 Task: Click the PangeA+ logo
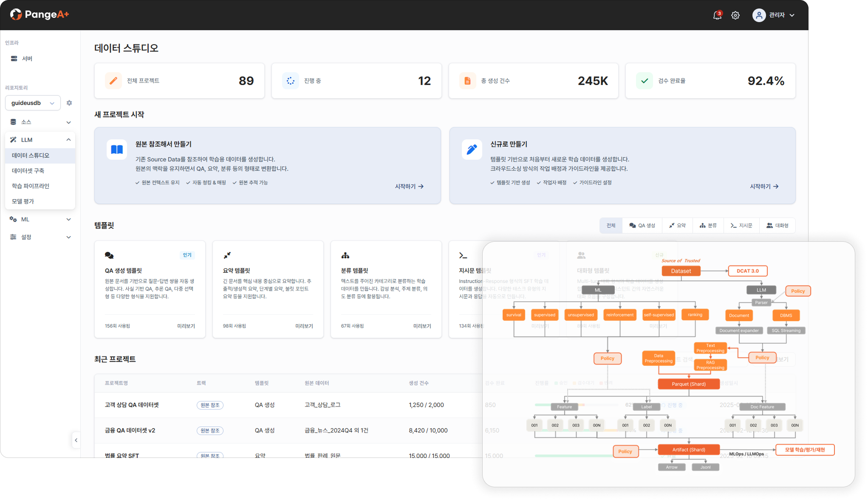[x=39, y=14]
